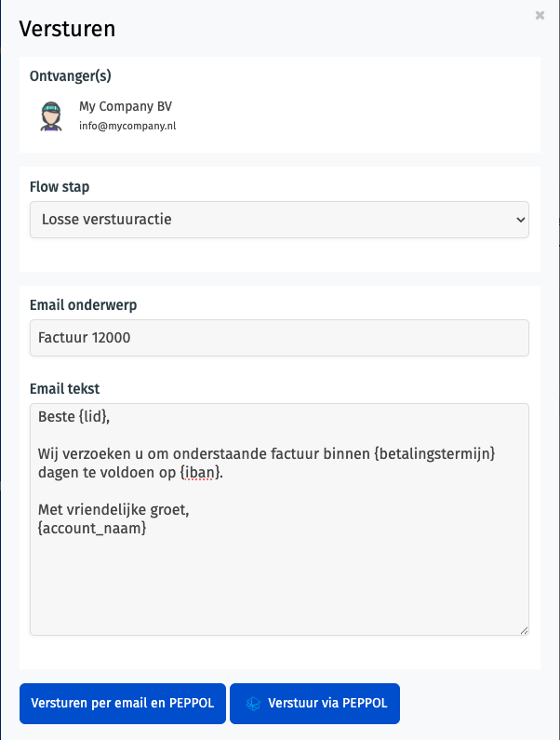
Task: Send using Verstuur via PEPPOL button
Action: [x=314, y=704]
